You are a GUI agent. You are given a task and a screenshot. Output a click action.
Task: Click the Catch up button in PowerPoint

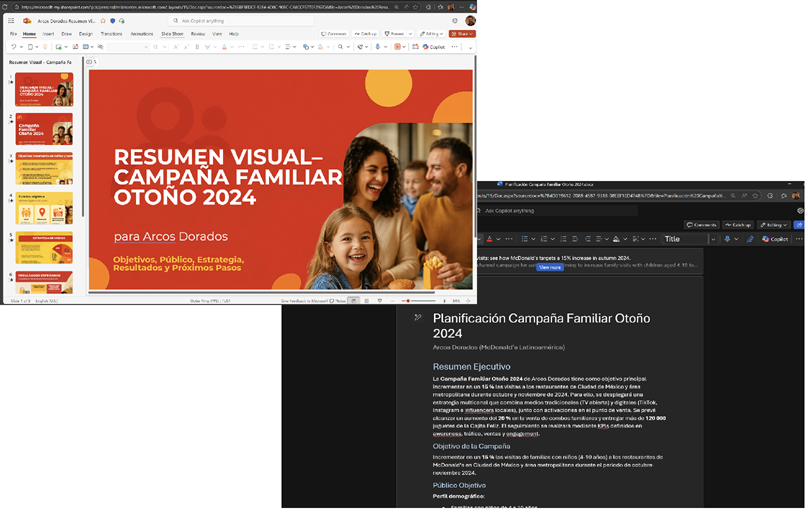pos(365,34)
